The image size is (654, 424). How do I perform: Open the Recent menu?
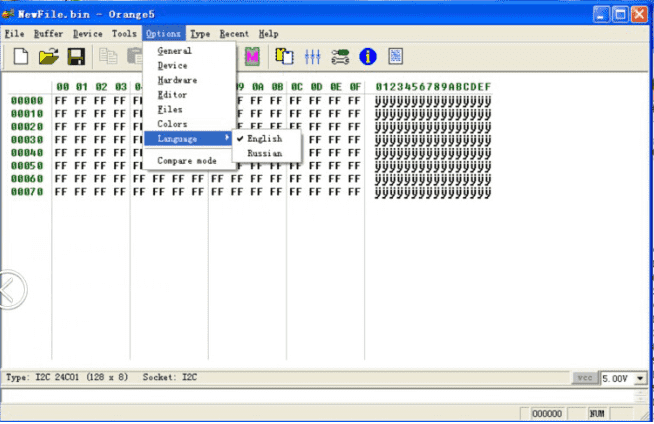[234, 34]
